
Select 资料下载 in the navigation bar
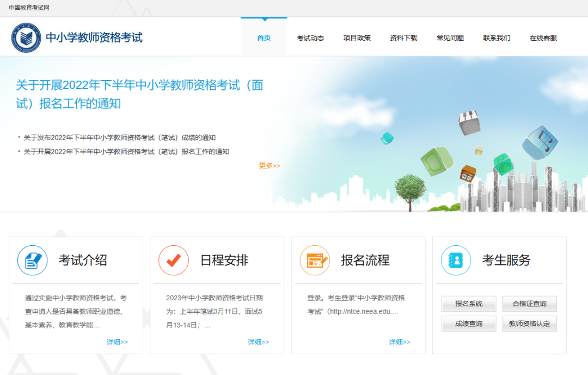[403, 38]
